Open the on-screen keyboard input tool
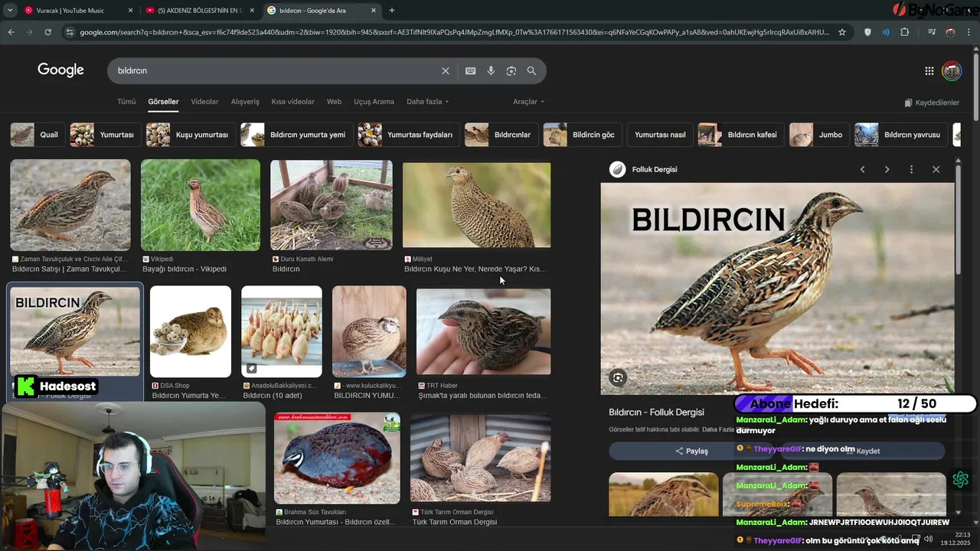The width and height of the screenshot is (980, 551). tap(471, 70)
